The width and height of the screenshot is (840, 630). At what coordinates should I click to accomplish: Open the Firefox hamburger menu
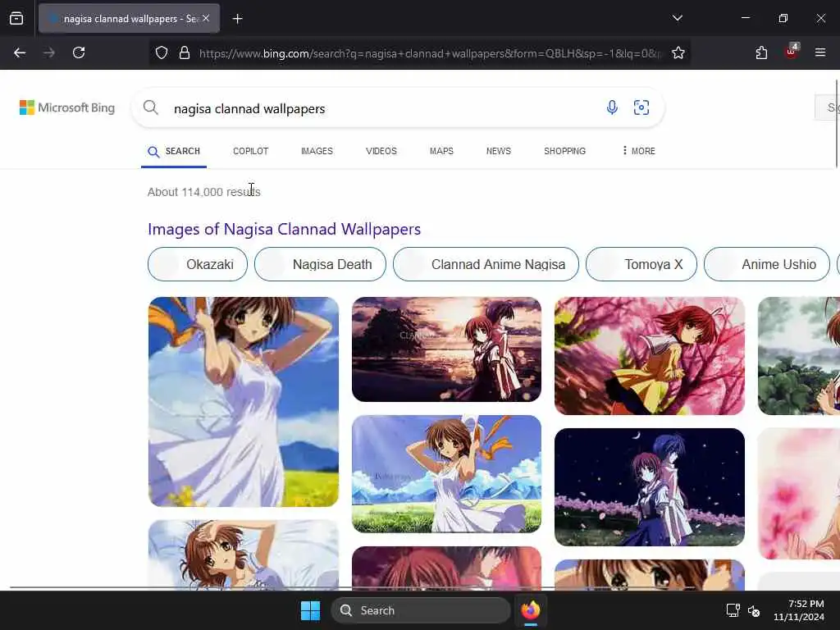[820, 52]
